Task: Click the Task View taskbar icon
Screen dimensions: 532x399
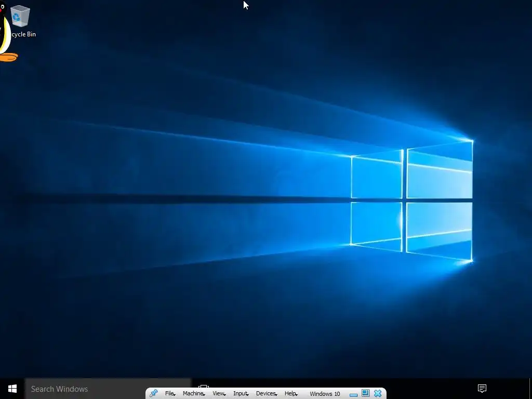Action: pyautogui.click(x=204, y=387)
